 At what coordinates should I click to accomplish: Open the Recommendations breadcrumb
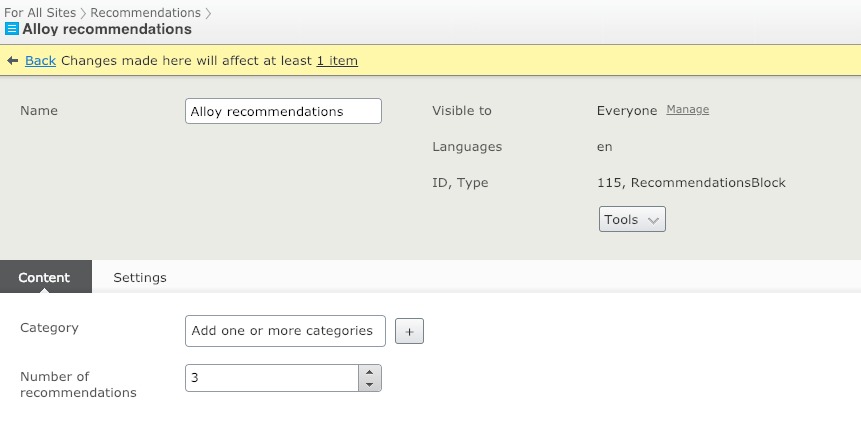[x=145, y=13]
